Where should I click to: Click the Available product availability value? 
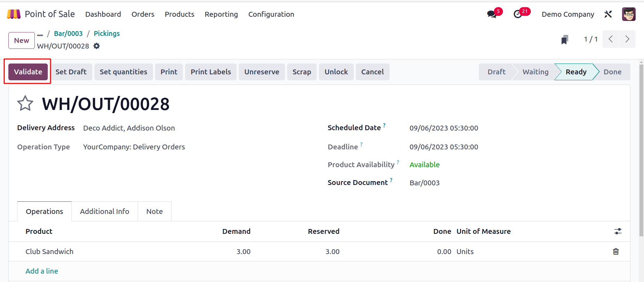[424, 165]
